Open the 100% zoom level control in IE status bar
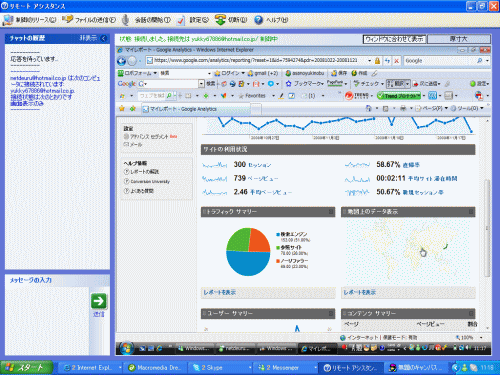Viewport: 500px width, 375px height. [x=469, y=338]
